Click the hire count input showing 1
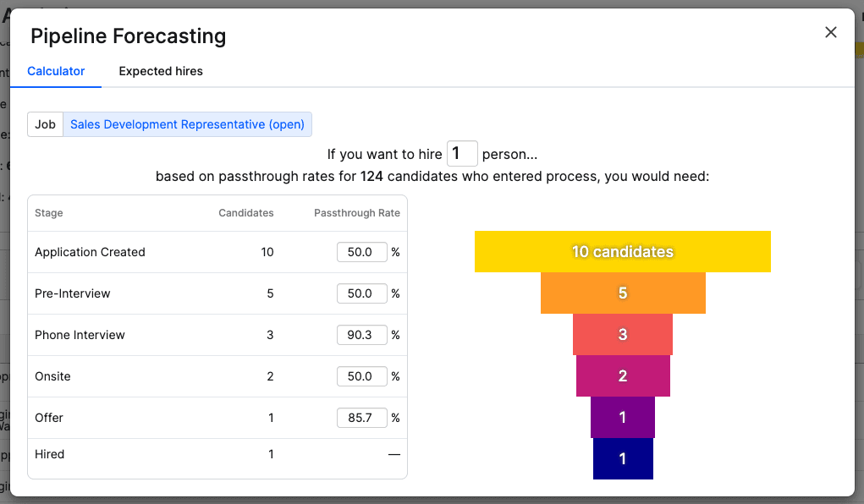 pyautogui.click(x=461, y=153)
